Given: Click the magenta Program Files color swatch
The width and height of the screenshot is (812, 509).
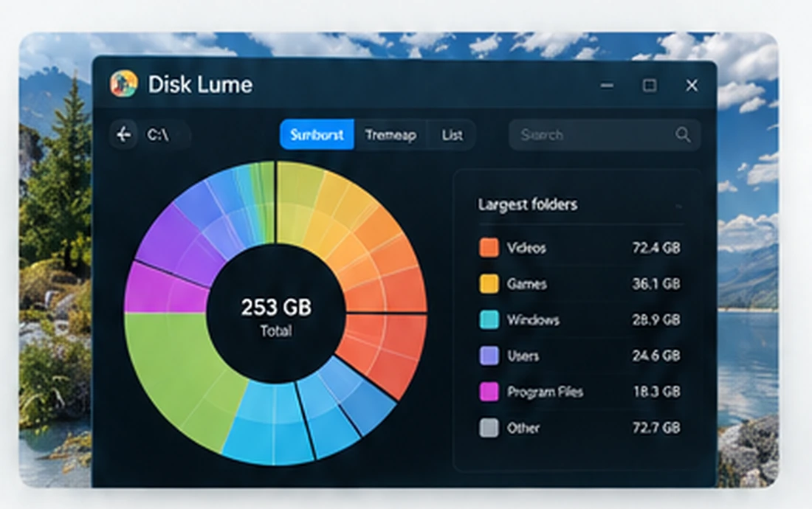Looking at the screenshot, I should tap(489, 392).
